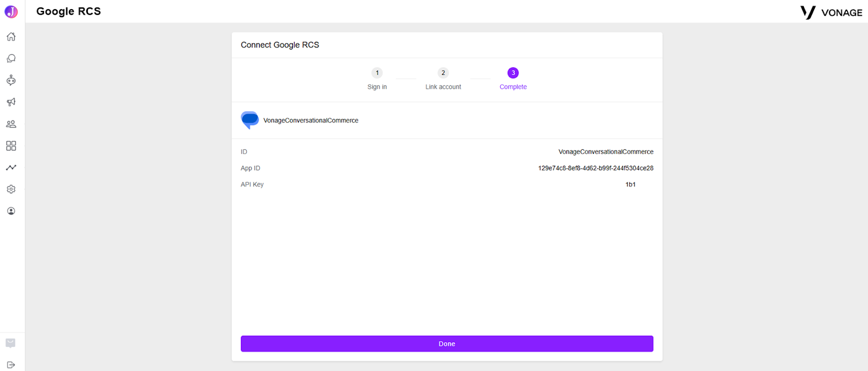868x371 pixels.
Task: Click the API Key label
Action: click(252, 185)
